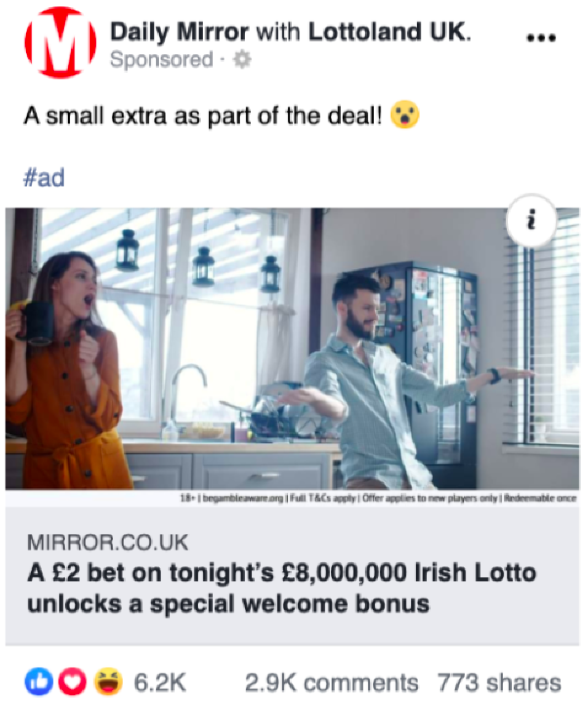Open the info icon on the ad image

pos(531,220)
